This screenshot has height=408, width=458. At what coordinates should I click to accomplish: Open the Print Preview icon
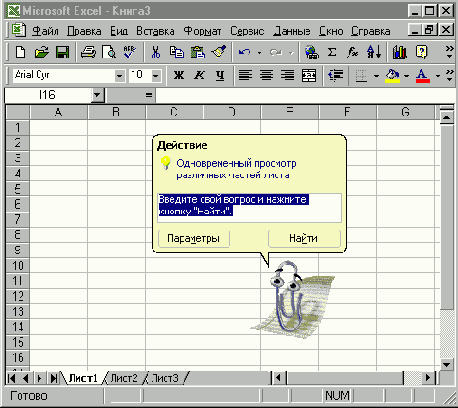point(109,52)
